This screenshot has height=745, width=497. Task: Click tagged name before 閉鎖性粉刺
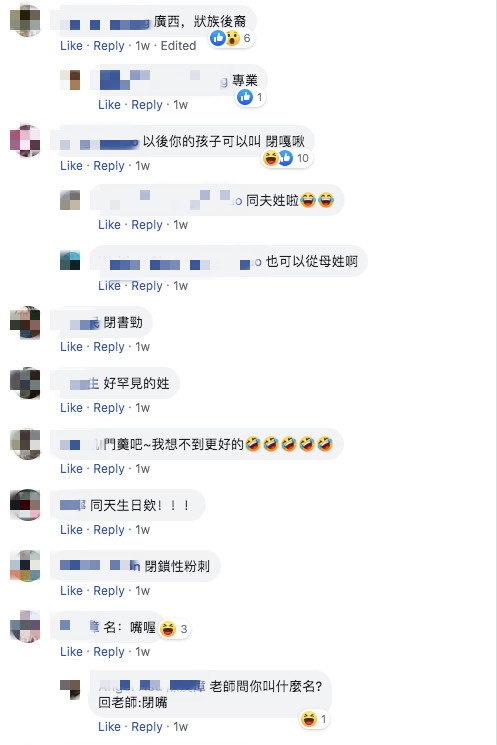click(x=100, y=565)
